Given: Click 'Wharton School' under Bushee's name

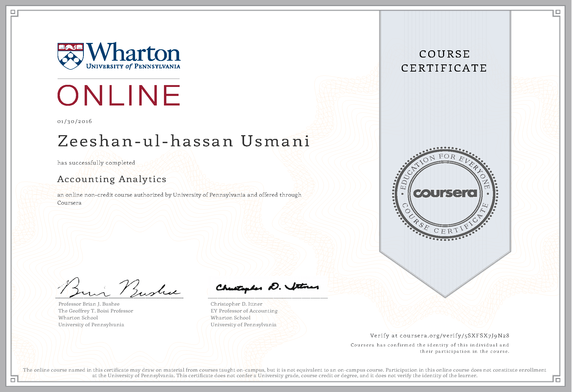Looking at the screenshot, I should (78, 318).
